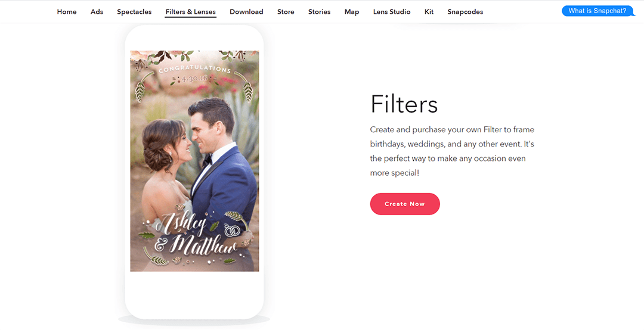Screen dimensions: 644x330
Task: Open Stories in the navigation
Action: click(x=320, y=12)
